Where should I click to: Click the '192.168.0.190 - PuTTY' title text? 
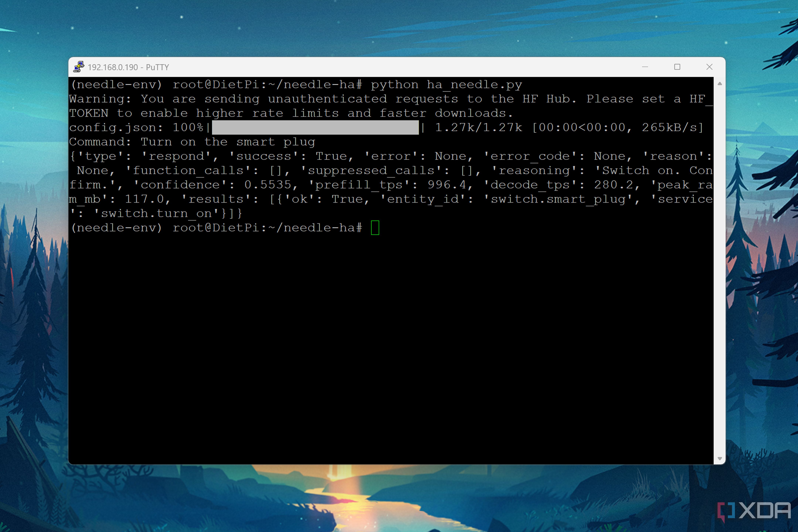click(x=128, y=67)
